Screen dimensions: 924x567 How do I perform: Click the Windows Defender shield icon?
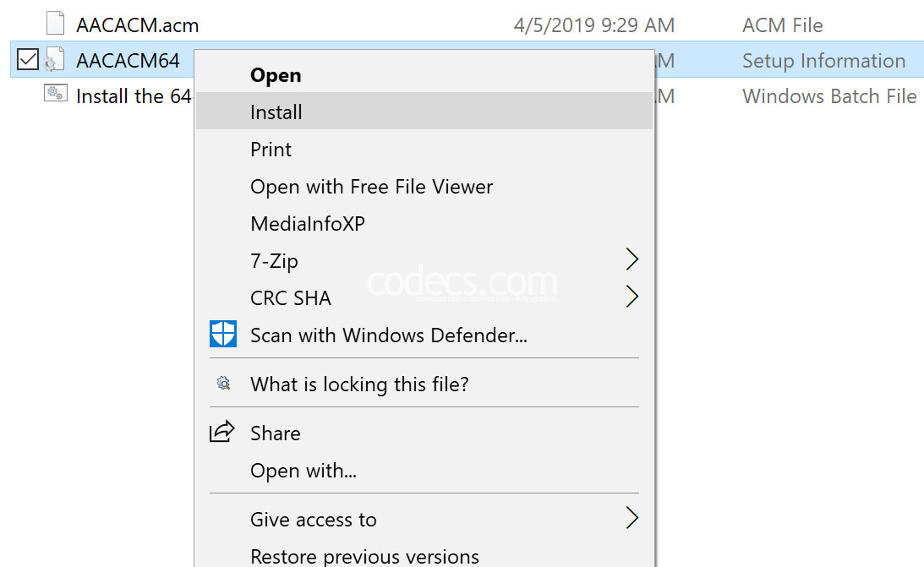click(x=223, y=334)
